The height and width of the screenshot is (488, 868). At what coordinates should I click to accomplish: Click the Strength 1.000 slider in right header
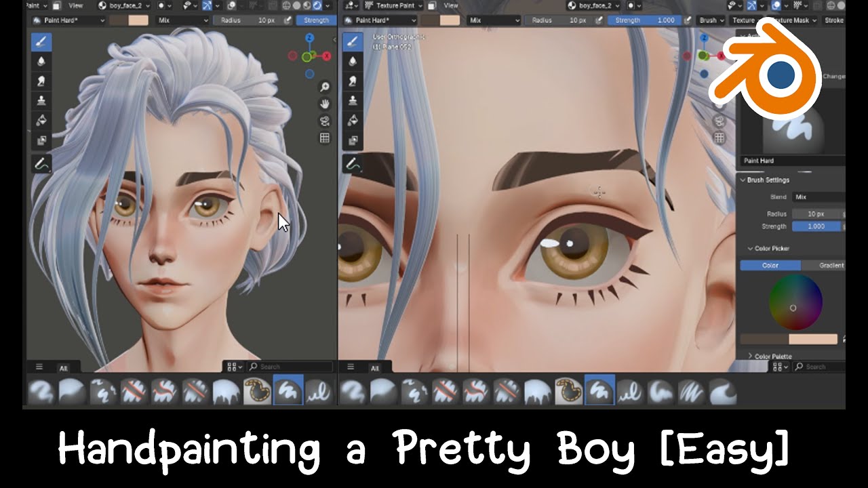[x=644, y=20]
